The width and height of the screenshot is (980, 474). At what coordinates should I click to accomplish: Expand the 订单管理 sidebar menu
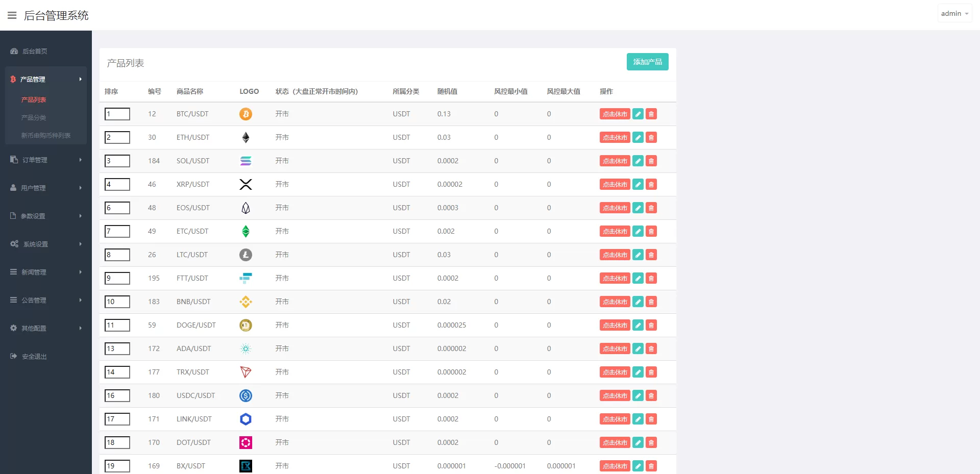tap(45, 160)
